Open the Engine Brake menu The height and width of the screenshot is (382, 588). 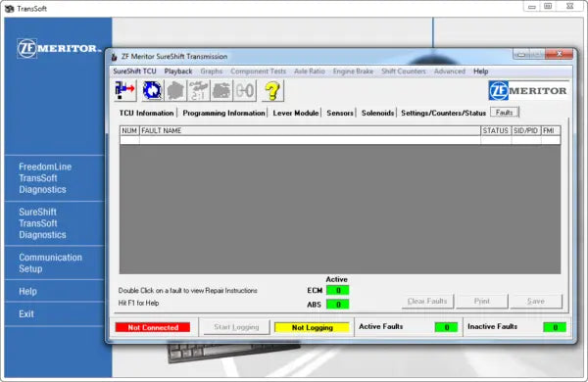coord(353,72)
